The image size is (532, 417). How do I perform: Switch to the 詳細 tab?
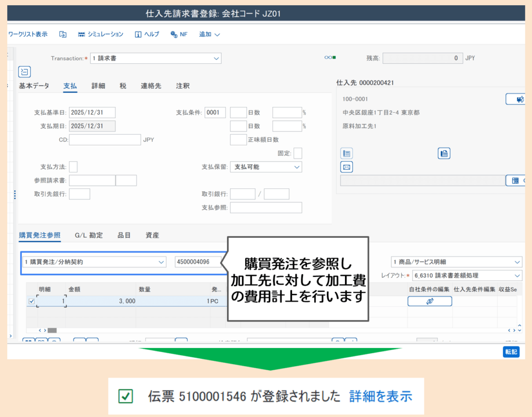(x=98, y=86)
